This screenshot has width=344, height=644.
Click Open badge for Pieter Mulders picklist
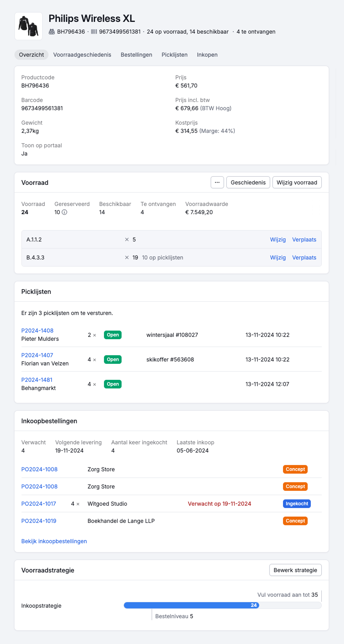point(113,335)
